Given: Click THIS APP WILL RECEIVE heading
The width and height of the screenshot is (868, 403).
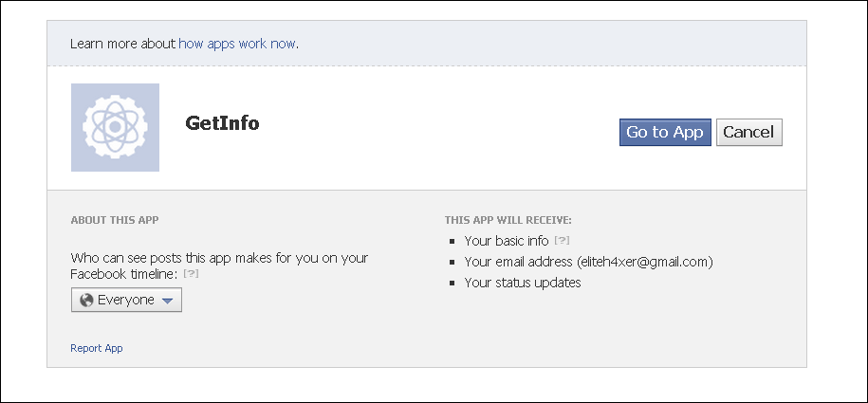Looking at the screenshot, I should pos(508,220).
